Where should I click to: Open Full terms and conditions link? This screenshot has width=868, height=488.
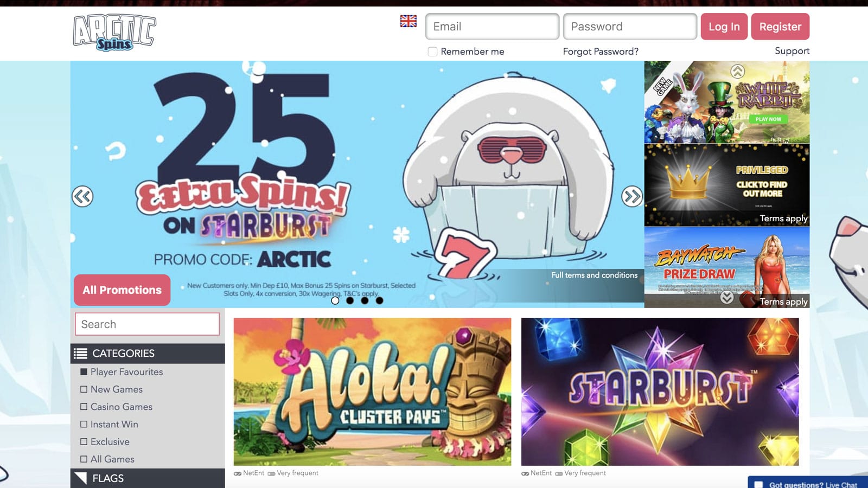point(594,275)
